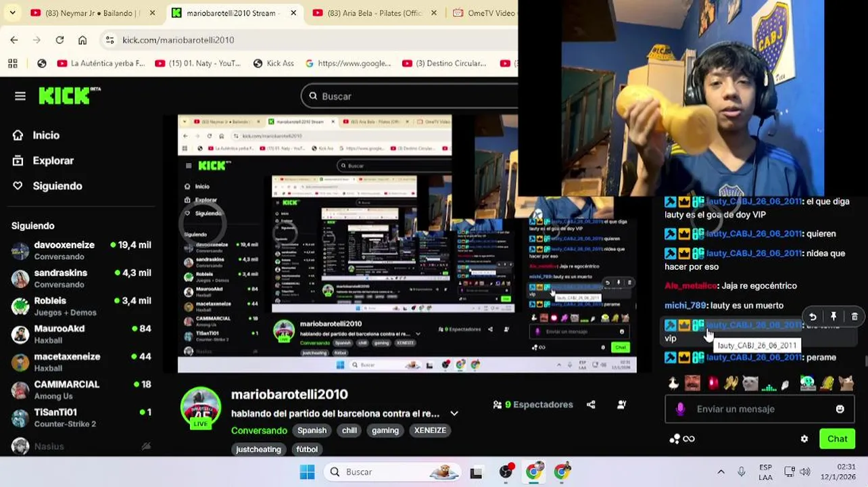This screenshot has height=487, width=868.
Task: Click the green KICK logo
Action: point(69,96)
